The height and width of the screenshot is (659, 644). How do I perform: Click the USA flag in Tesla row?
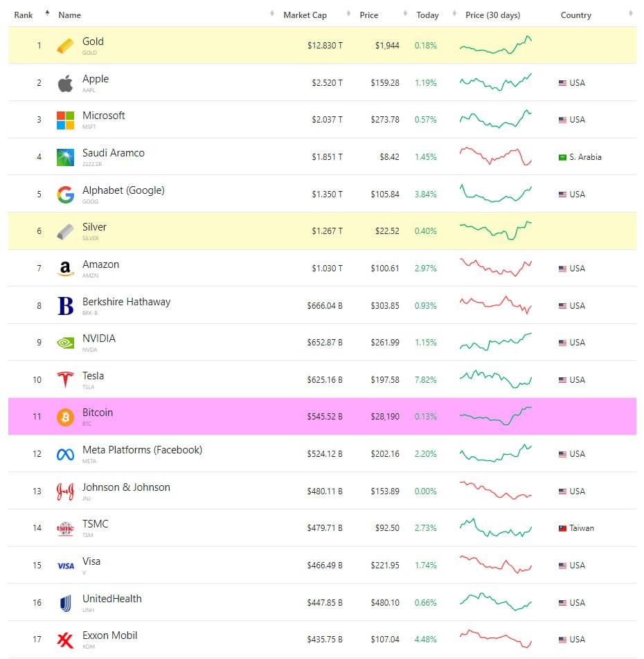562,380
